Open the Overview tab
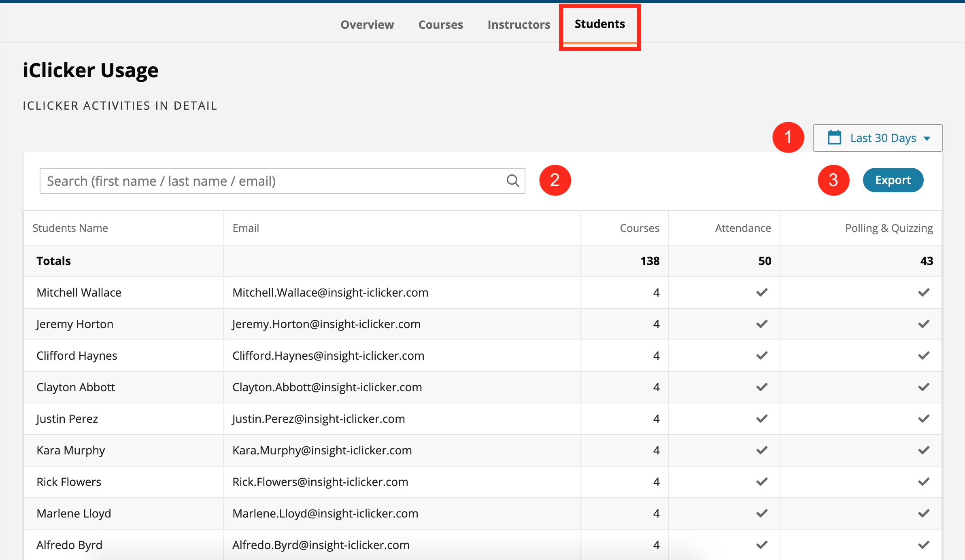 click(x=367, y=24)
